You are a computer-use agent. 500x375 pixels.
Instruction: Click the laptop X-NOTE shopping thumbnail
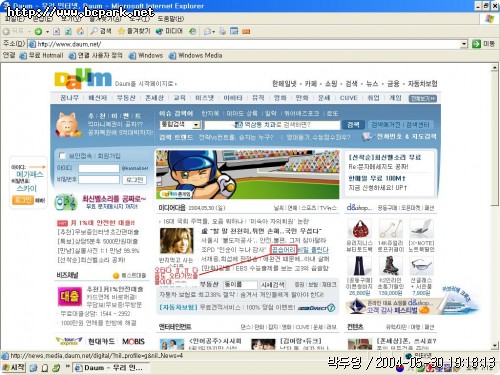point(421,229)
